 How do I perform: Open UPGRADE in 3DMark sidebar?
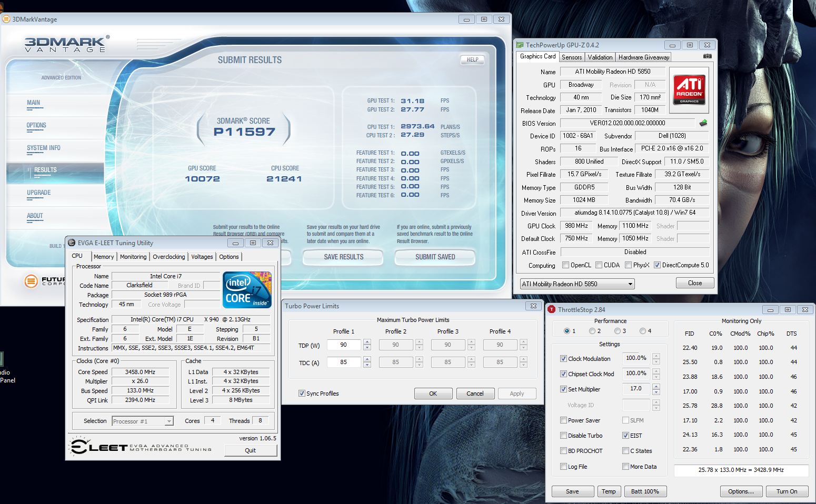coord(39,193)
